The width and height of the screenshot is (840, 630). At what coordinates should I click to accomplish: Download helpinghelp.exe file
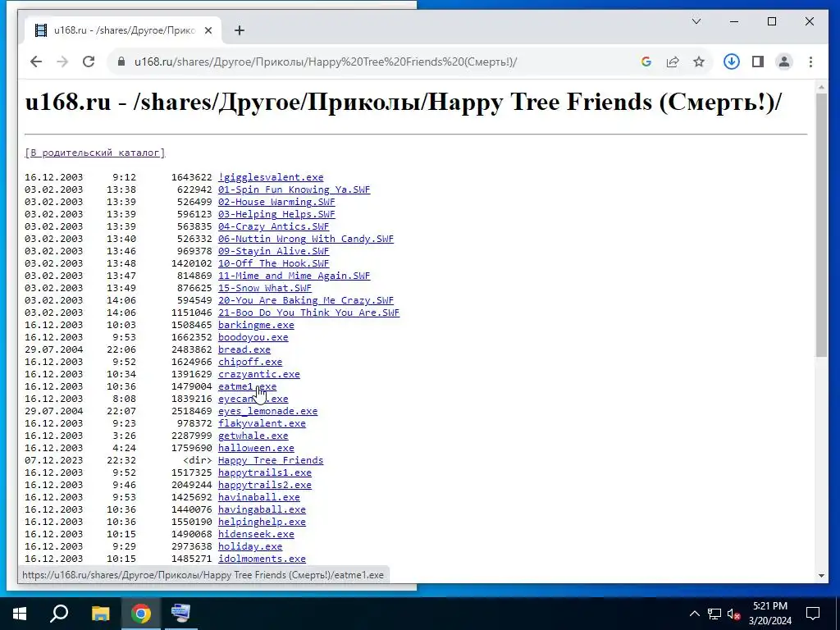[x=262, y=523]
